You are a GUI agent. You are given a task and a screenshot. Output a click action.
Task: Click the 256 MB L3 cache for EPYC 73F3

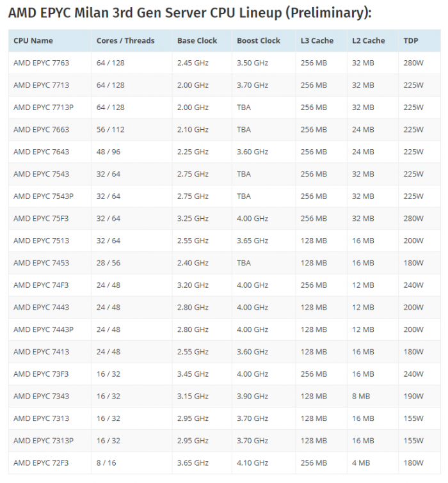tap(314, 374)
